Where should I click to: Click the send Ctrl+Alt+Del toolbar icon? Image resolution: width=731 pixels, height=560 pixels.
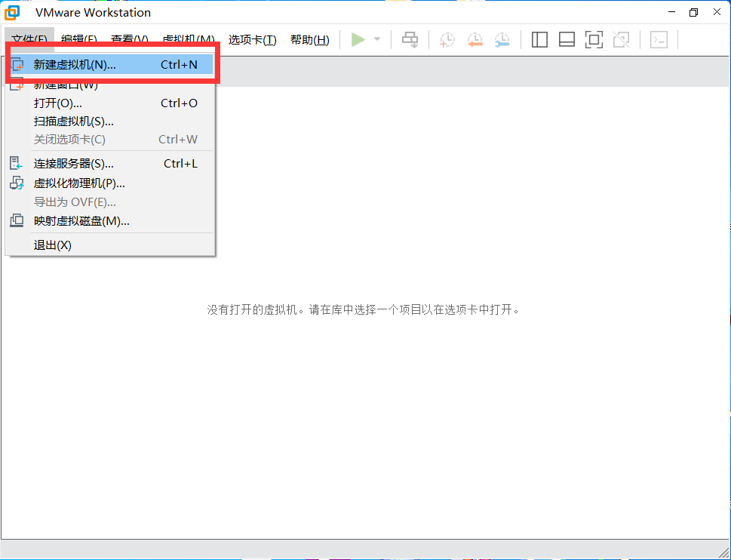click(410, 40)
